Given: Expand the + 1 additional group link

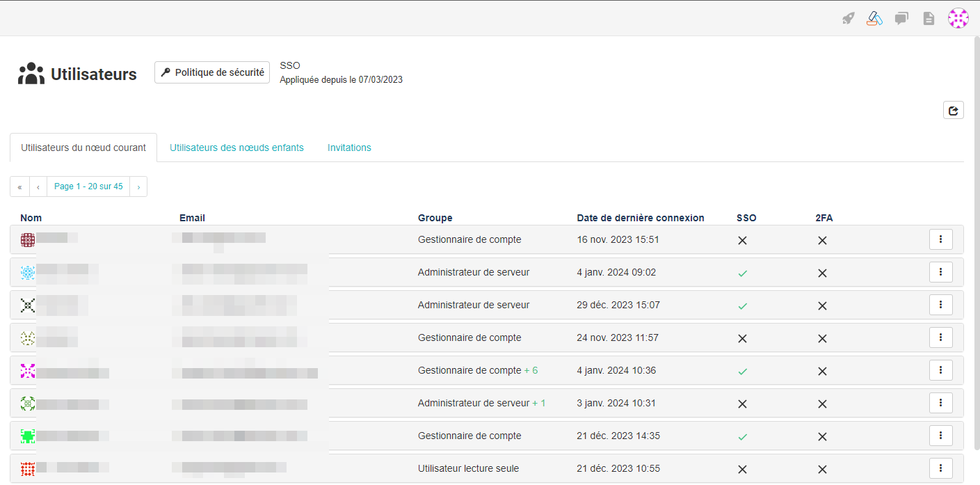Looking at the screenshot, I should [x=539, y=403].
